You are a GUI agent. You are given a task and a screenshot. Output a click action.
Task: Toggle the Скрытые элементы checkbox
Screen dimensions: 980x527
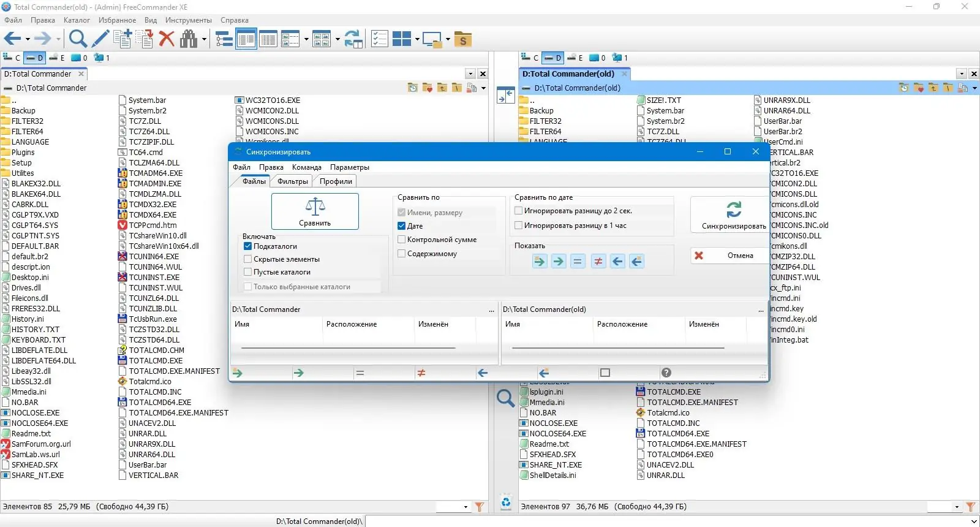coord(248,259)
